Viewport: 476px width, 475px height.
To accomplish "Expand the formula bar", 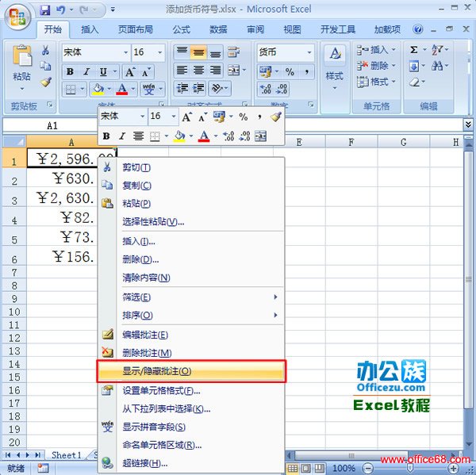I will coord(468,124).
